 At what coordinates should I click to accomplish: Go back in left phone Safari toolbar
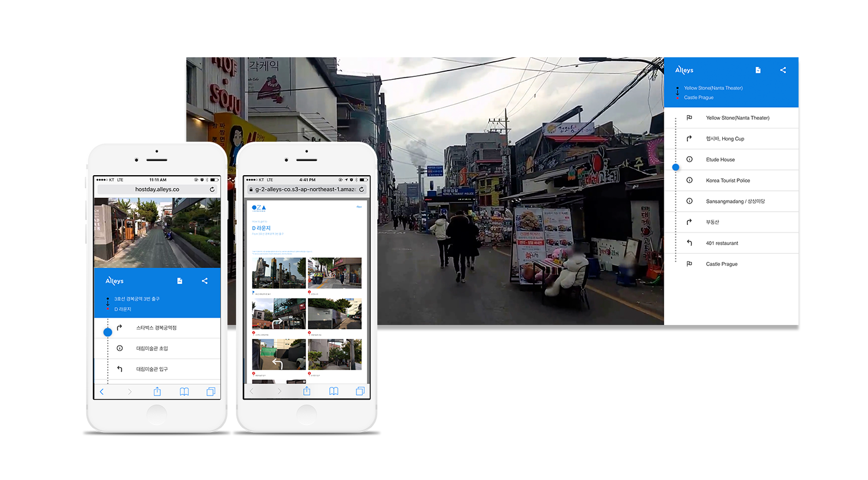(x=102, y=392)
